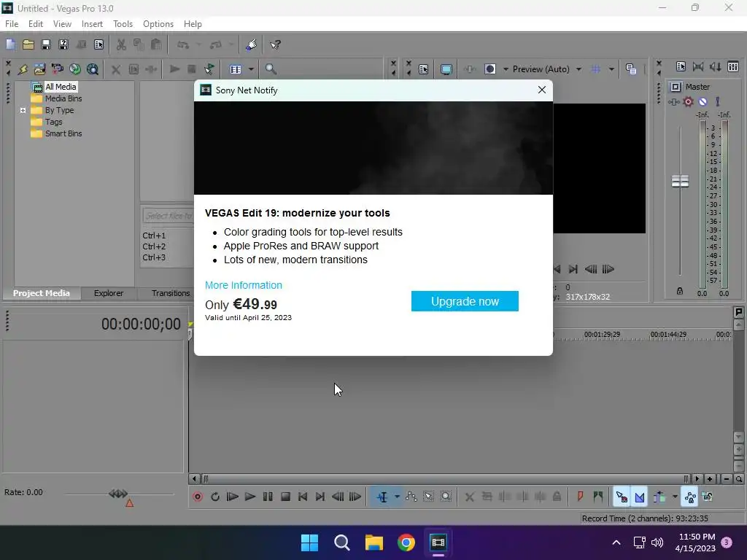The width and height of the screenshot is (747, 560).
Task: Insert a region with the region icon
Action: tap(598, 497)
